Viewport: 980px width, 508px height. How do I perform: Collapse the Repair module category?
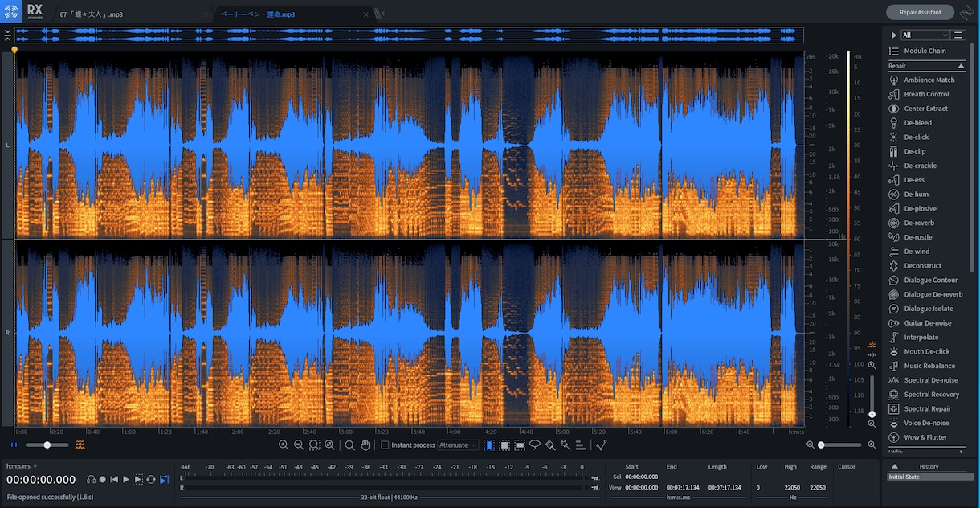coord(962,66)
